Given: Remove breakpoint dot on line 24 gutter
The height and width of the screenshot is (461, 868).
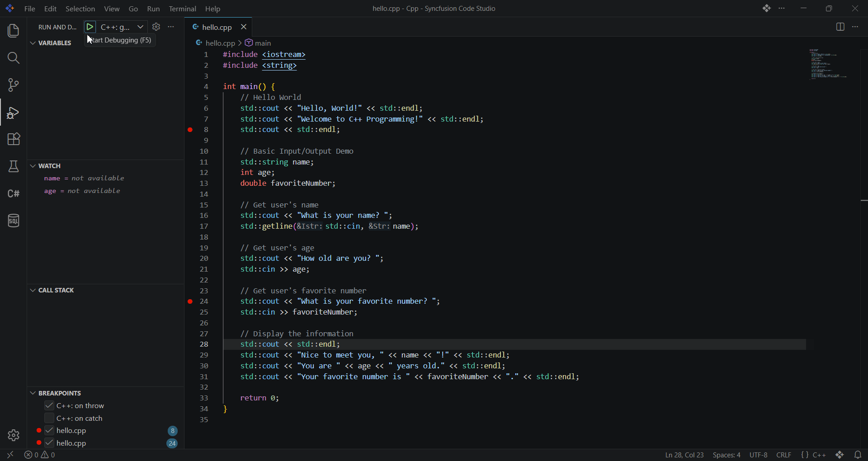Looking at the screenshot, I should 190,301.
